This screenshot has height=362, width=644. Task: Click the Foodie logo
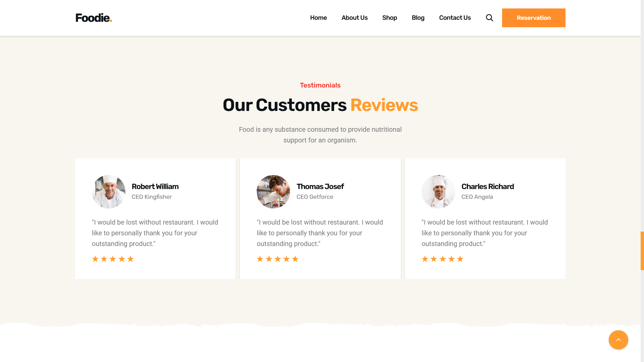coord(94,18)
